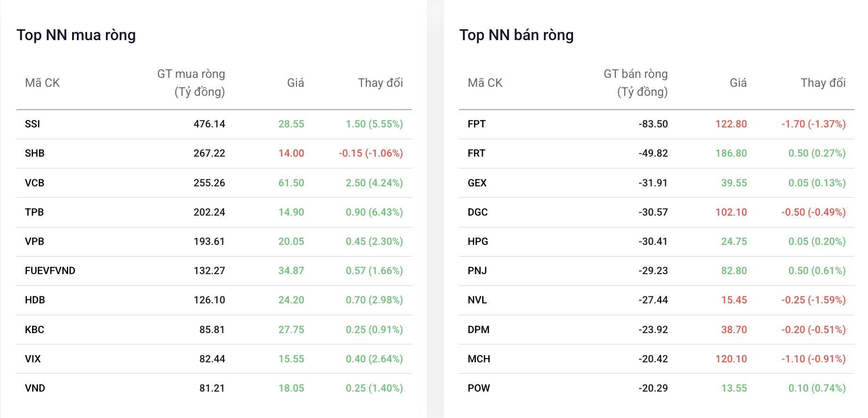
Task: Click the TPB stock code
Action: pos(34,212)
